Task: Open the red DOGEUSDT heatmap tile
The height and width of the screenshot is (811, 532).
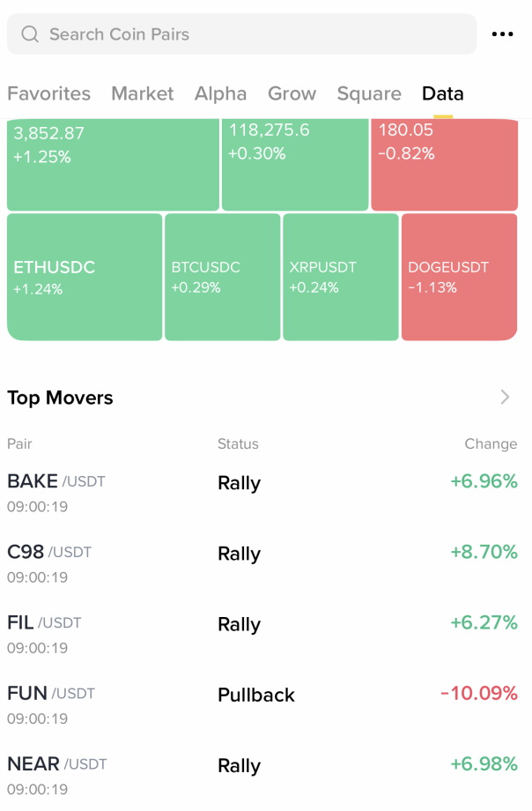Action: [459, 277]
